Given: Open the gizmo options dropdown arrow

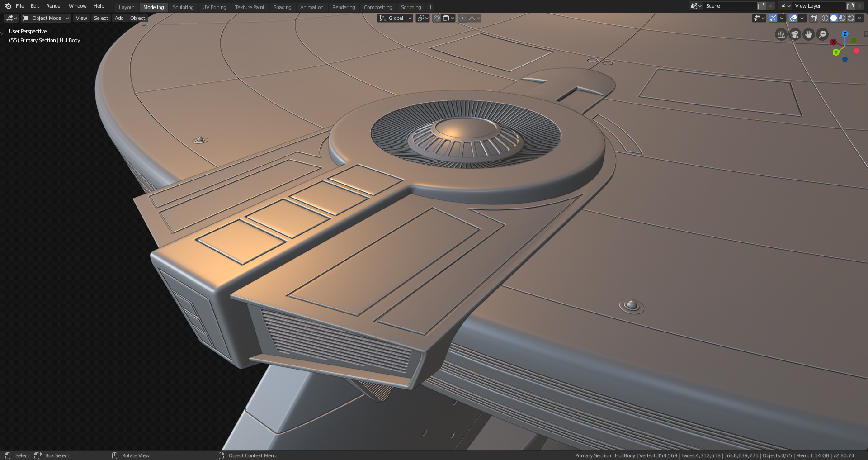Looking at the screenshot, I should coord(782,18).
